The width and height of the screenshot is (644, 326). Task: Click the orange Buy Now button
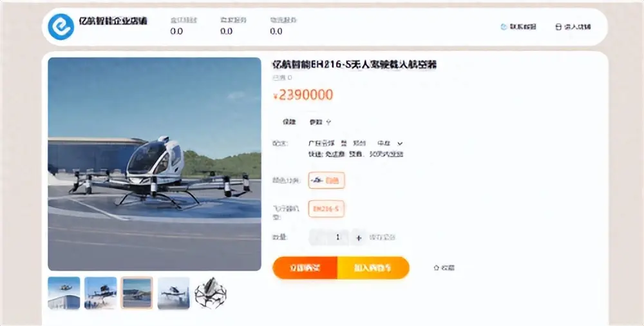click(x=305, y=268)
